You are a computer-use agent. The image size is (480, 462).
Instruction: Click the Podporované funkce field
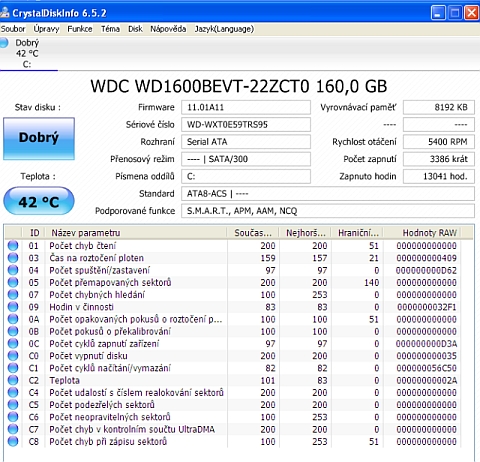point(328,211)
